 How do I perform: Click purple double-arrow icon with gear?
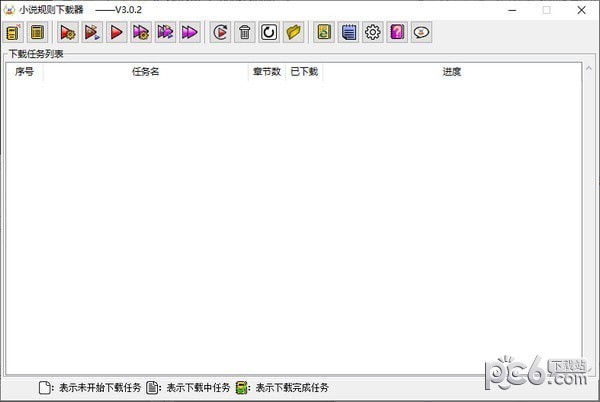[x=141, y=32]
